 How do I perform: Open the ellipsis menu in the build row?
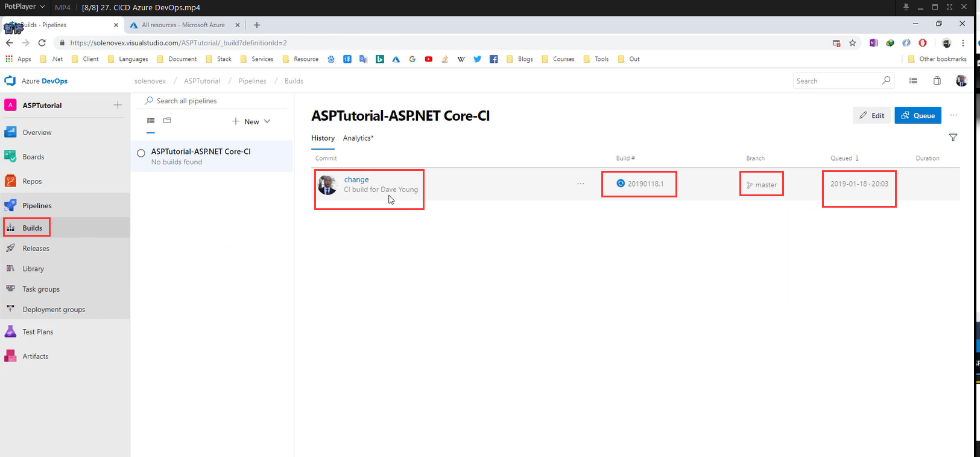click(580, 184)
